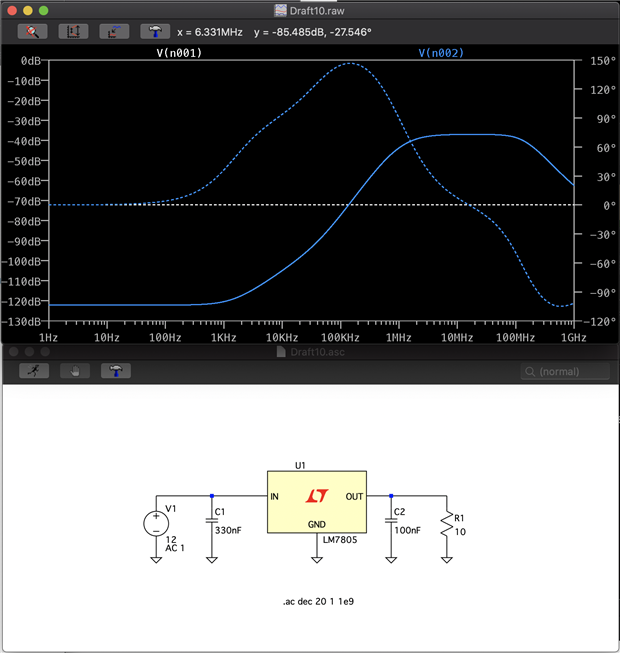Click the zoom-to-fit magnifier icon in waveform toolbar

click(32, 32)
